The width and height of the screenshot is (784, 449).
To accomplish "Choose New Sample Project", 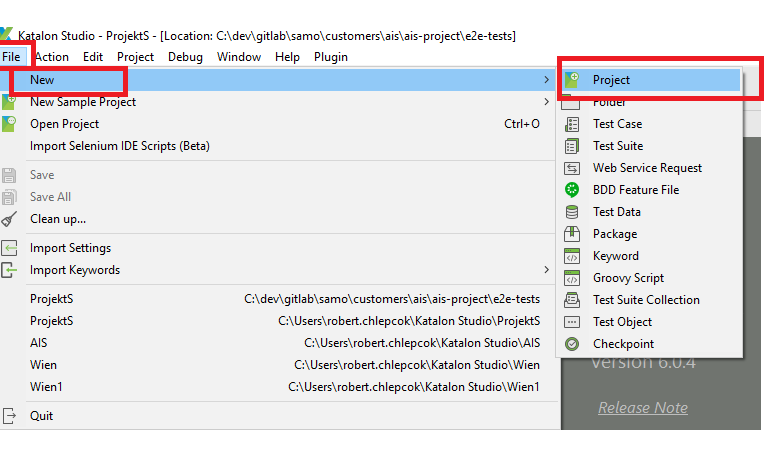I will [x=279, y=102].
